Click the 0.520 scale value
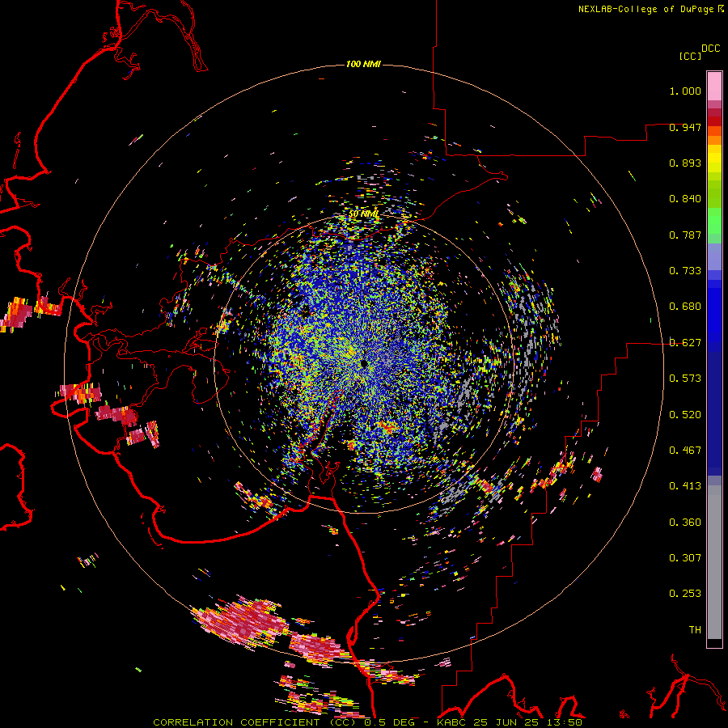The width and height of the screenshot is (728, 728). point(685,415)
